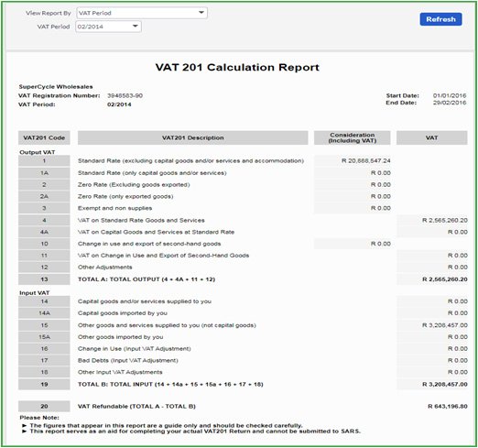
Task: Click the Refresh button
Action: (x=440, y=19)
